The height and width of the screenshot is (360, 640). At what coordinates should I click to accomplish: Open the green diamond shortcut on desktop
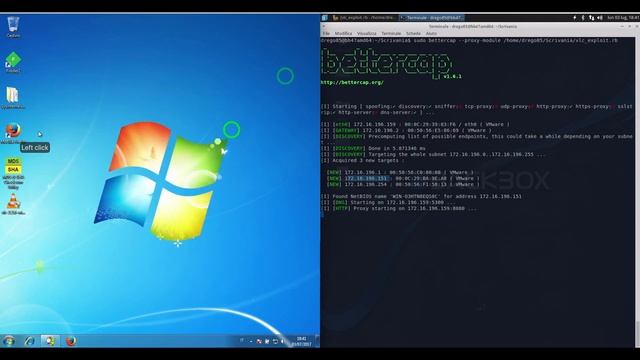[13, 62]
